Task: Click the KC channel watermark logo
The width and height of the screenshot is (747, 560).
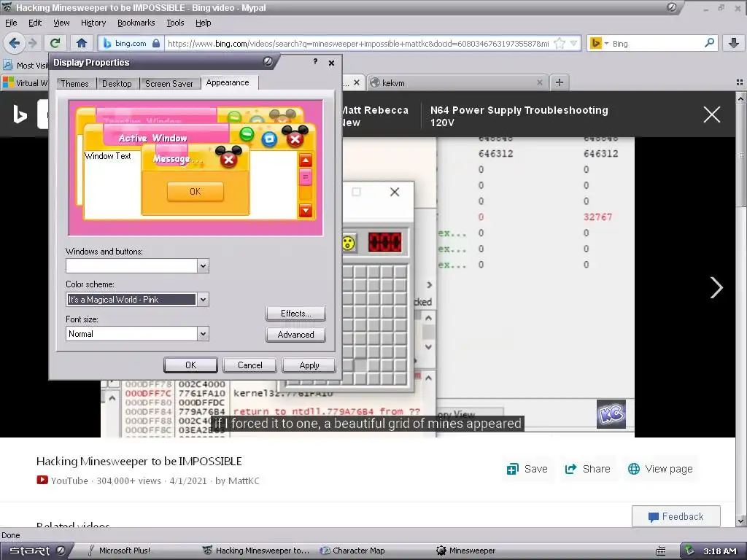Action: coord(611,413)
